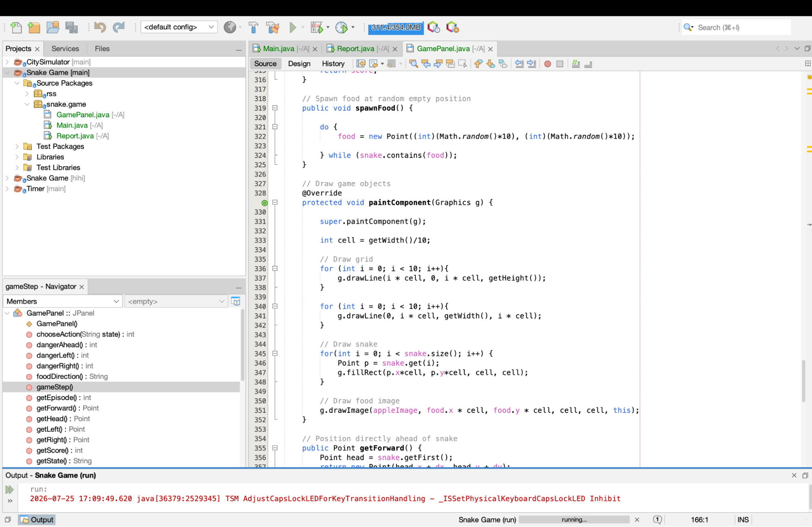Image resolution: width=812 pixels, height=527 pixels.
Task: Click the Shift Line Right icon
Action: point(531,63)
